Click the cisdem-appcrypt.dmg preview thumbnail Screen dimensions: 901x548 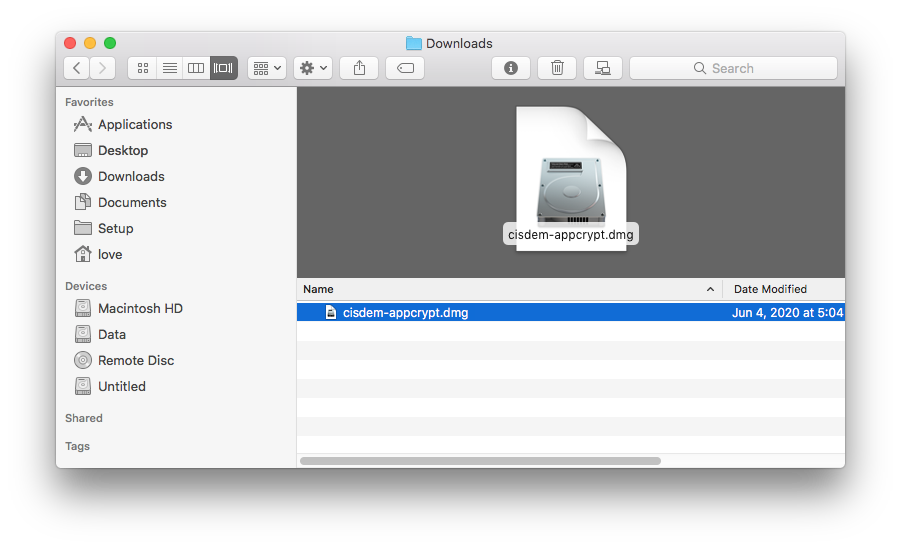(570, 178)
